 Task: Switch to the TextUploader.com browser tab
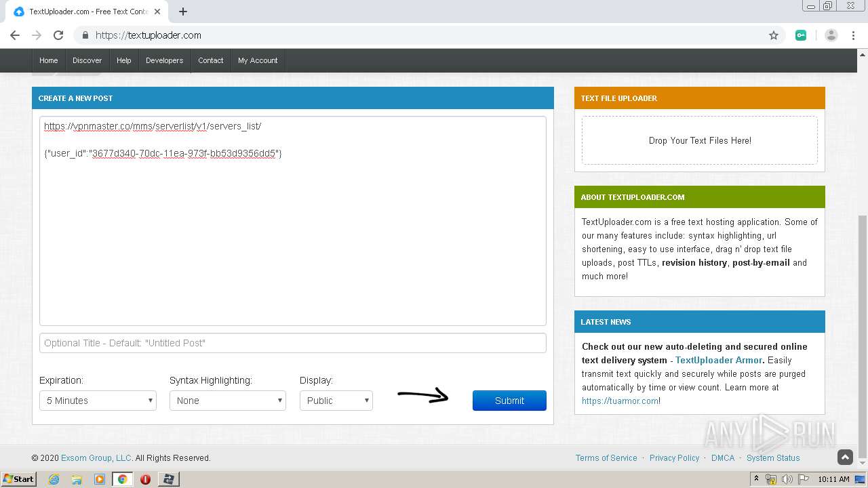86,12
